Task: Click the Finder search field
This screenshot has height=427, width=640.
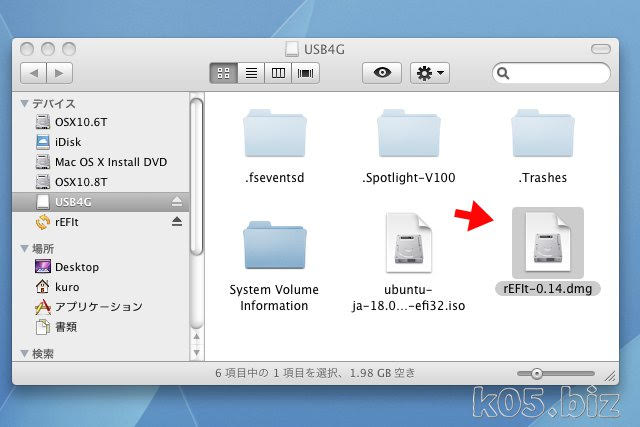Action: (551, 73)
